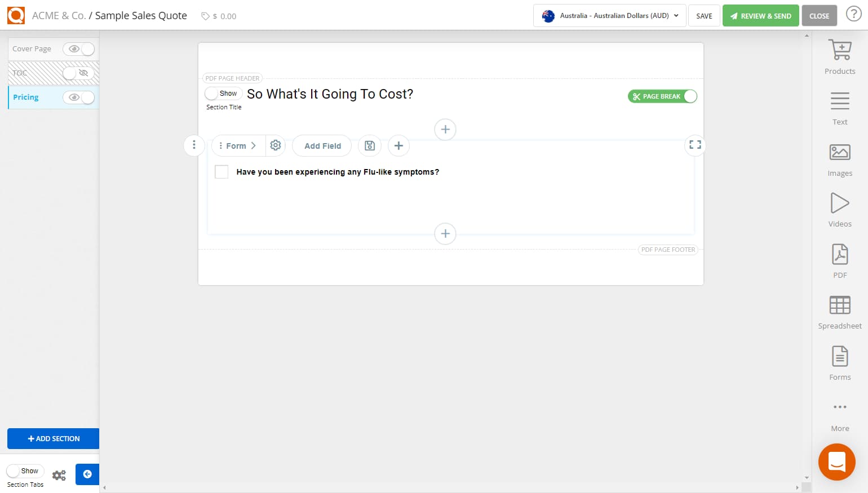The image size is (868, 493).
Task: Open the form block settings gear
Action: pos(276,145)
